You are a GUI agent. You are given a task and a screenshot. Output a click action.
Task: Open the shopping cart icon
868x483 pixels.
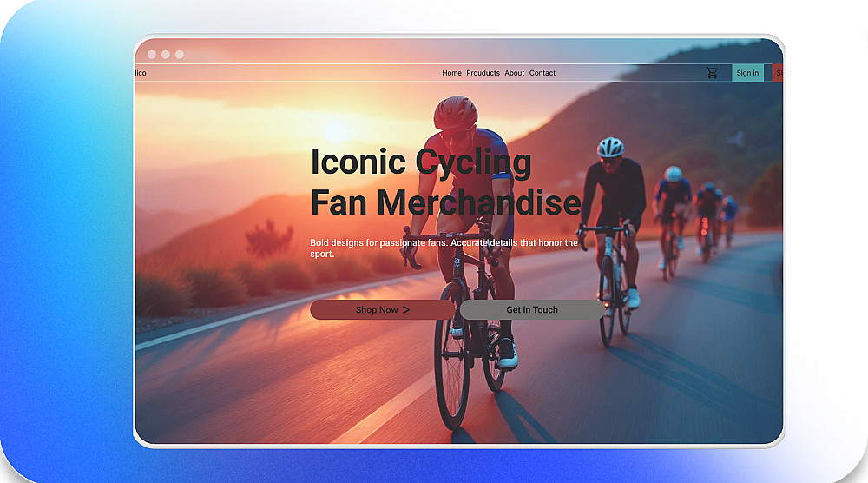pyautogui.click(x=712, y=73)
